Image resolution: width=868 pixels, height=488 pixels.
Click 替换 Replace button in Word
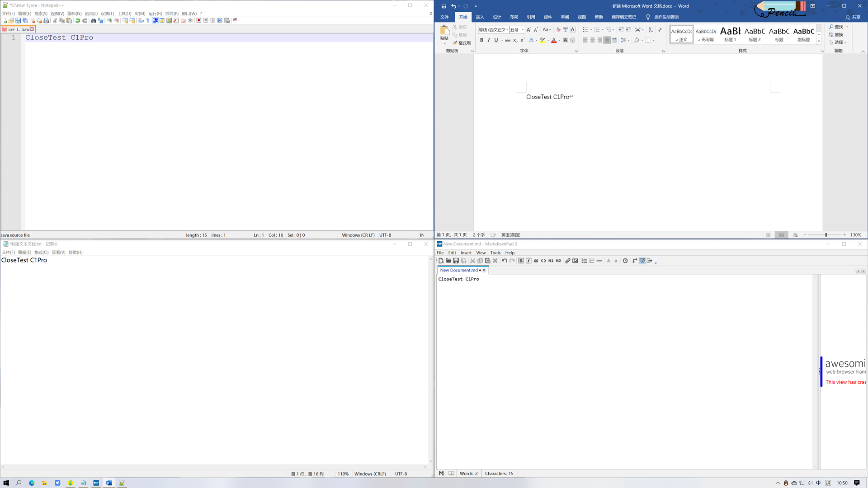point(836,35)
